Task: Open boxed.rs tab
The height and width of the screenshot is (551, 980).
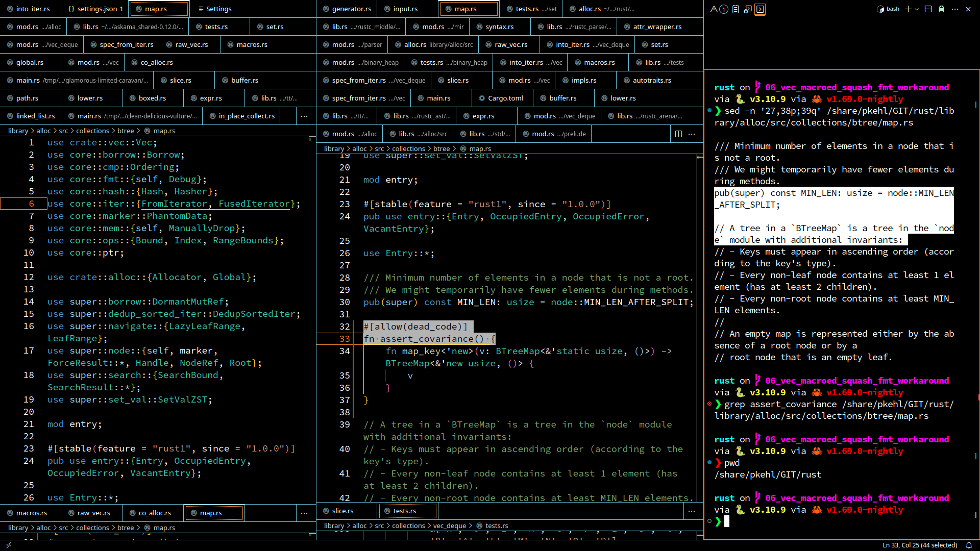Action: coord(152,98)
